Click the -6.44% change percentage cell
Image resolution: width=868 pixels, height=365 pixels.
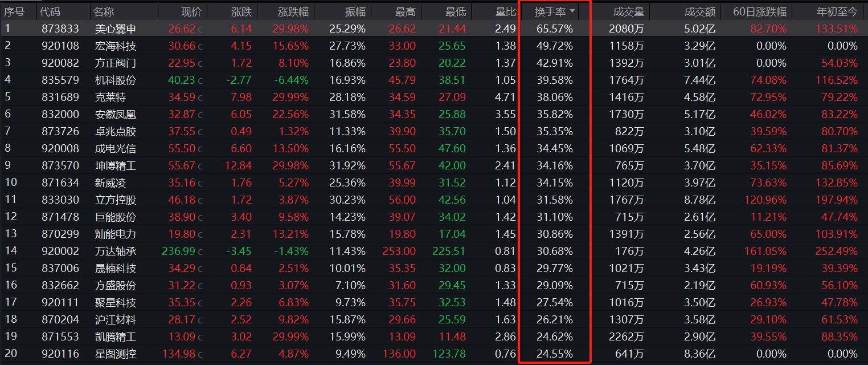[x=291, y=80]
